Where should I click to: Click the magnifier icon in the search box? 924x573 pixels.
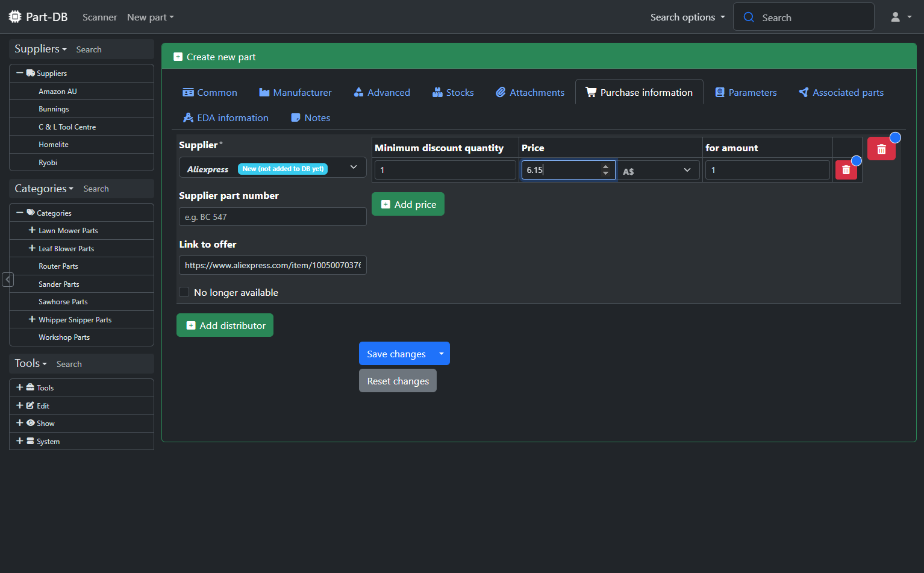tap(749, 17)
